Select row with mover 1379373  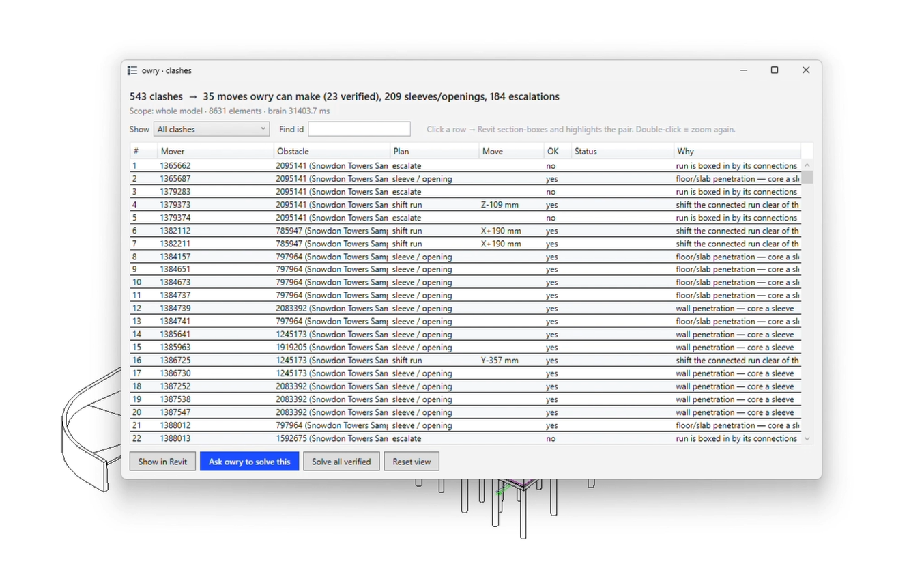[x=465, y=205]
